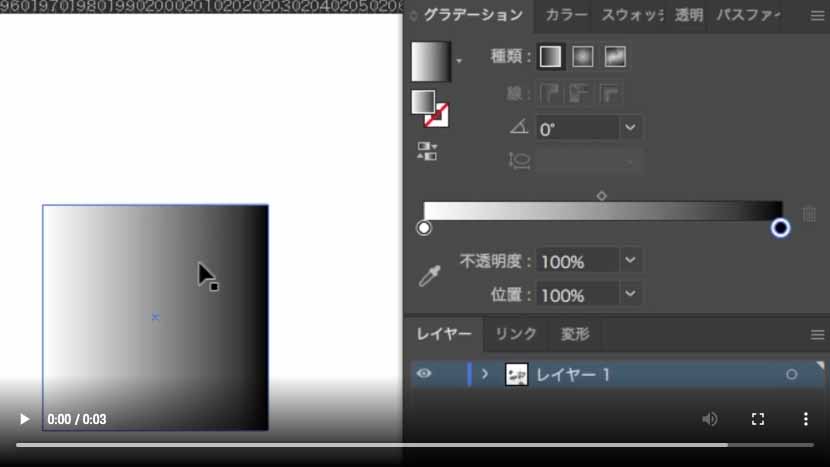
Task: Open the gradient panel menu
Action: pyautogui.click(x=817, y=16)
